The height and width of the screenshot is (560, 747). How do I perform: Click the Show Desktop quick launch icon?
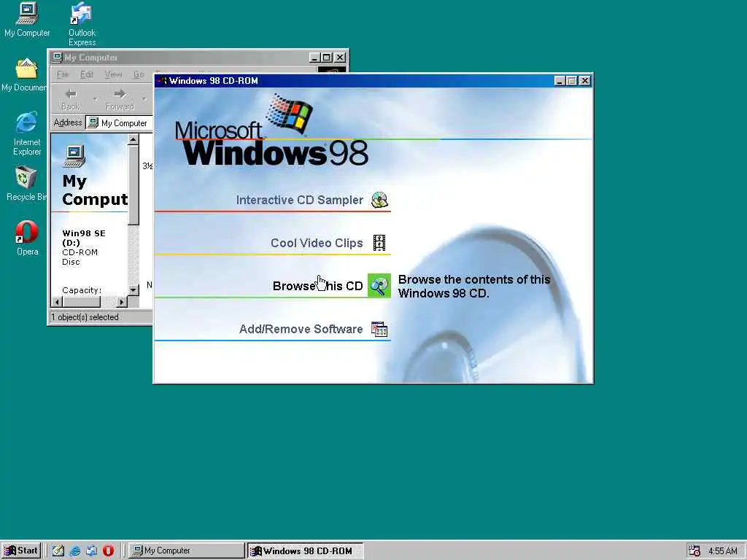coord(58,551)
